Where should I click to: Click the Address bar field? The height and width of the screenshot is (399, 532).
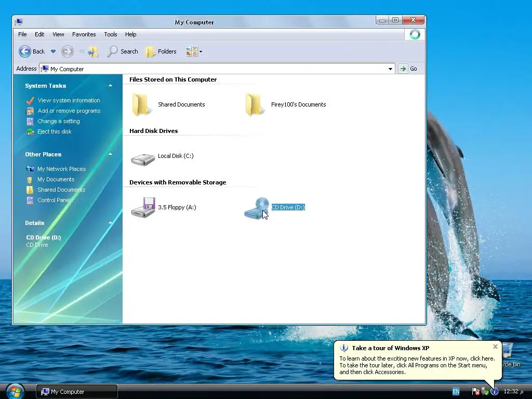tap(217, 69)
